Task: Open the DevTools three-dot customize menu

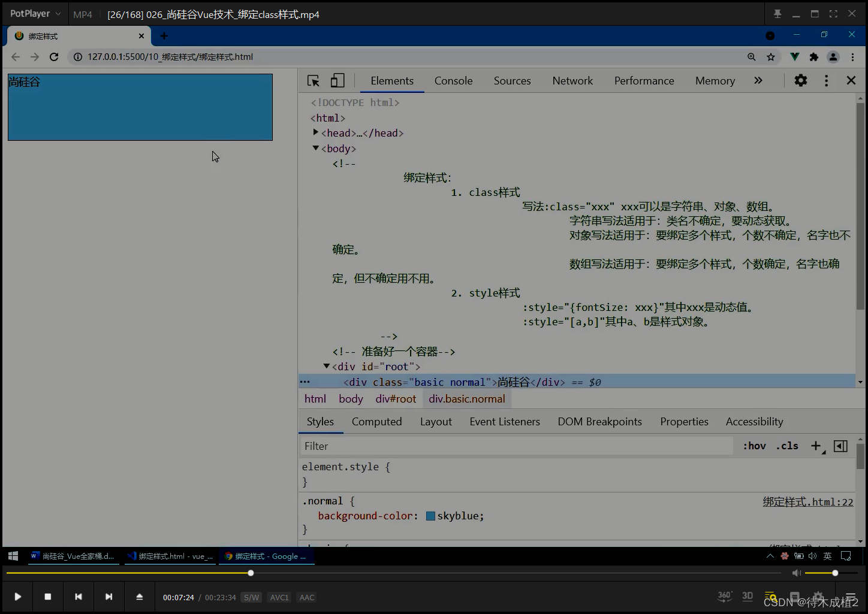Action: tap(826, 80)
